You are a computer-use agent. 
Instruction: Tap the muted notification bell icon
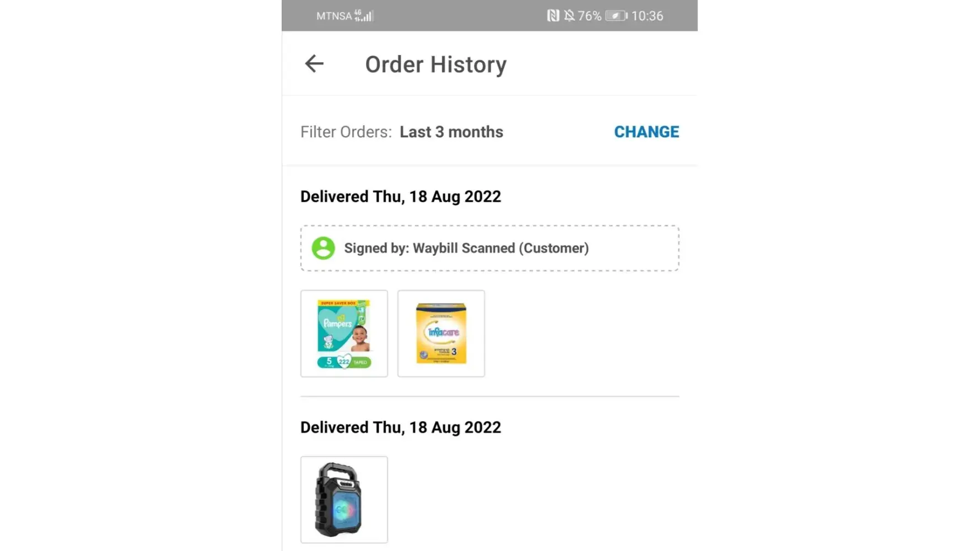coord(569,16)
